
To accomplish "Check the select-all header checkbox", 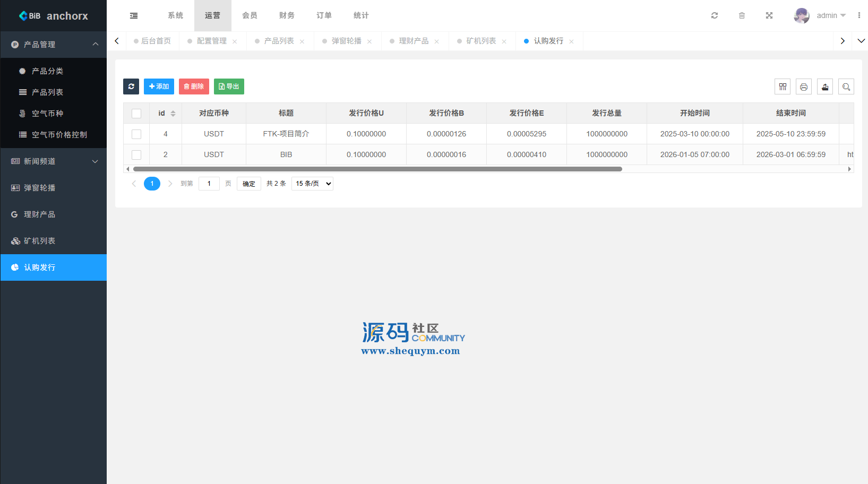I will (x=136, y=114).
